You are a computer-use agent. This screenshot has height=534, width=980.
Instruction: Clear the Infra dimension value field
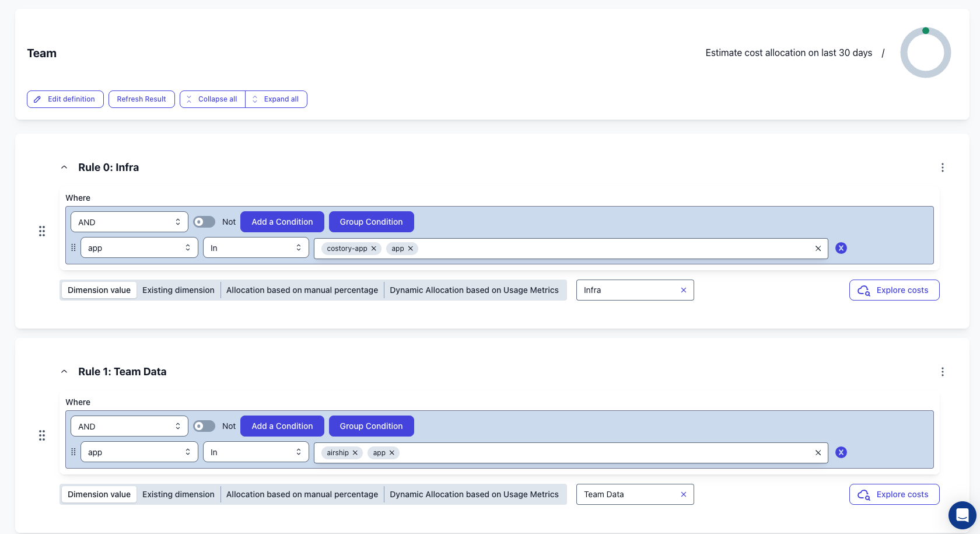pos(684,290)
